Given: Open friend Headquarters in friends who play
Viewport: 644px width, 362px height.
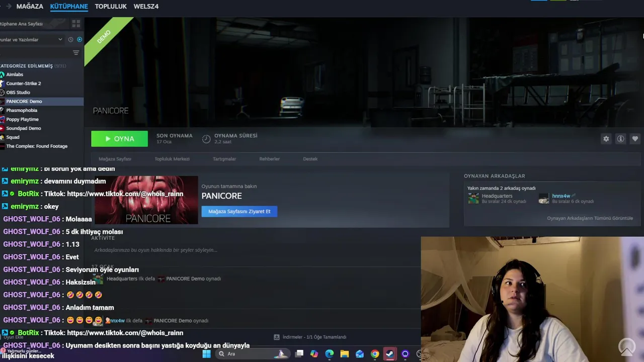Looking at the screenshot, I should 497,199.
